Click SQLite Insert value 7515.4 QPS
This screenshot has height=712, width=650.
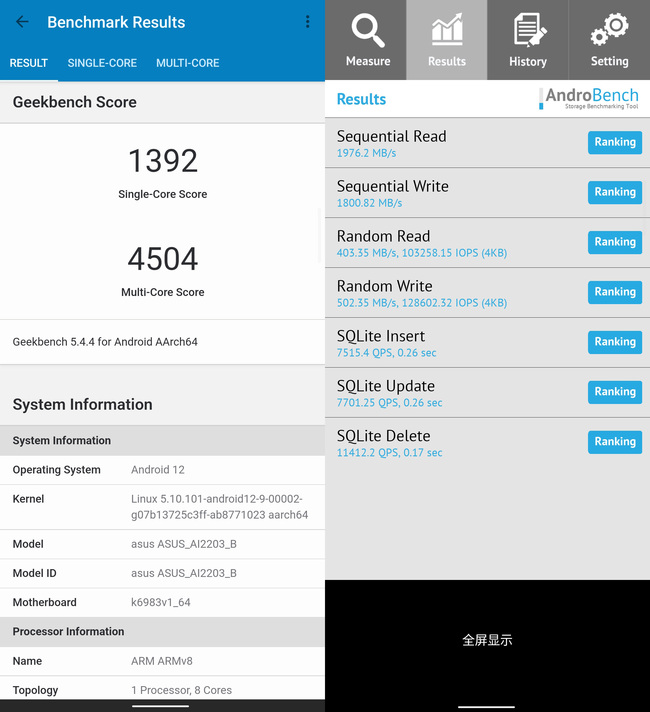tap(386, 353)
